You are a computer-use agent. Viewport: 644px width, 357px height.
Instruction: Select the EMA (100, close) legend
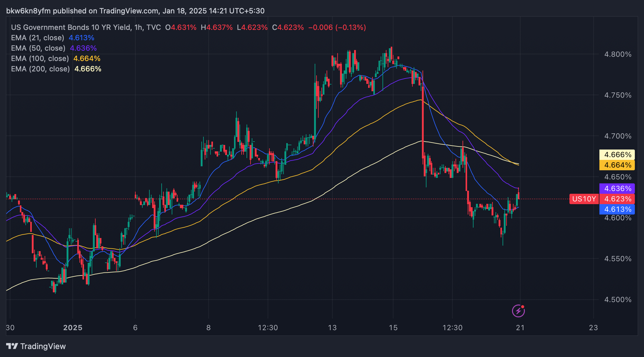click(x=40, y=59)
